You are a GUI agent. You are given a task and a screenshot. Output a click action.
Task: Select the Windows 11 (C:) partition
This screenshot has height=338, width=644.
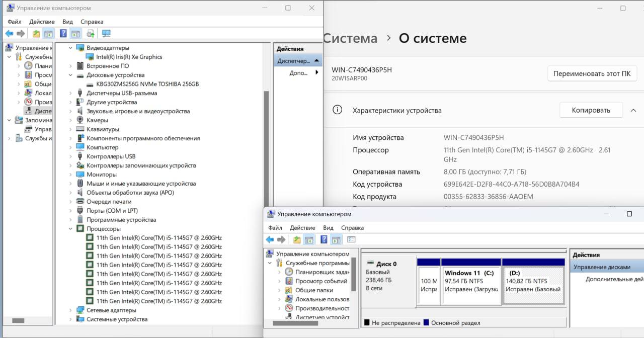471,285
